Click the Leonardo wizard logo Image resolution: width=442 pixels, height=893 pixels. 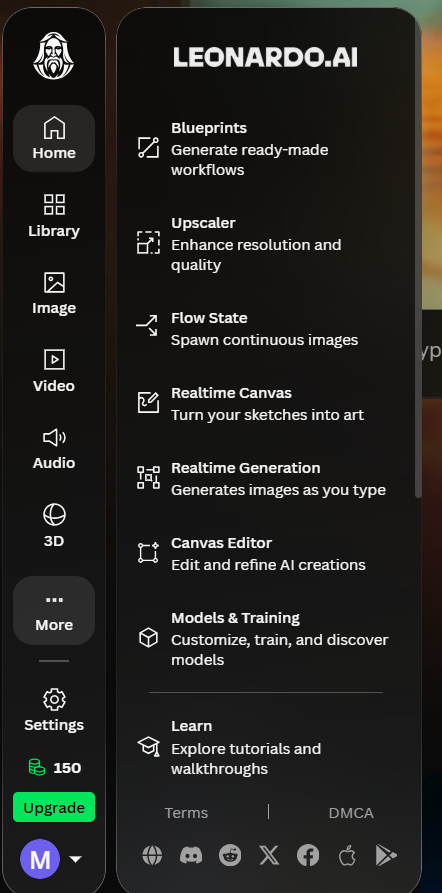coord(54,55)
